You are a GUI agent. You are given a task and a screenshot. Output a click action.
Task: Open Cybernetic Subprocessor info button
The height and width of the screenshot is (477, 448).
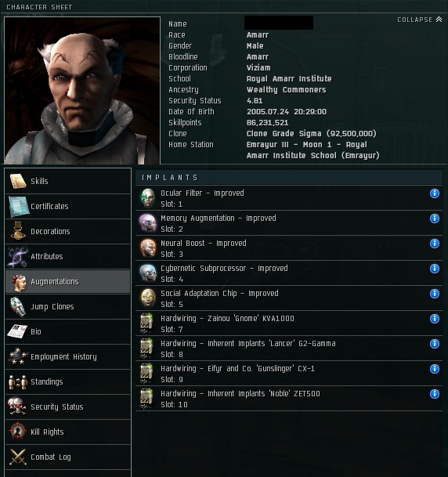point(435,269)
